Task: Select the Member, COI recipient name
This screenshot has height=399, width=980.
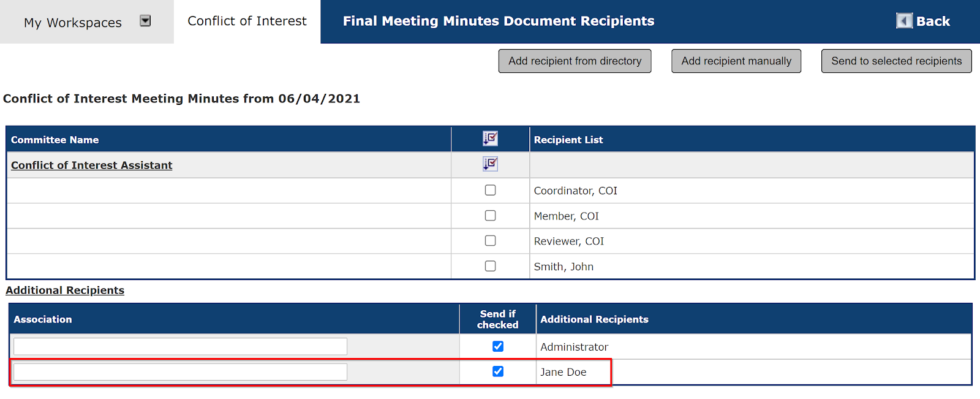Action: 567,216
